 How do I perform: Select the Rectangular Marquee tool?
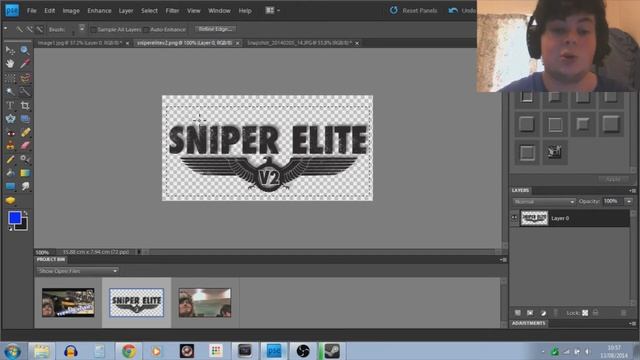point(10,78)
